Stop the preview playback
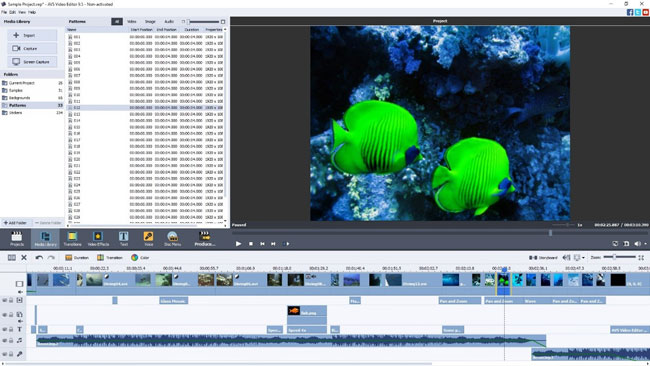 [251, 244]
